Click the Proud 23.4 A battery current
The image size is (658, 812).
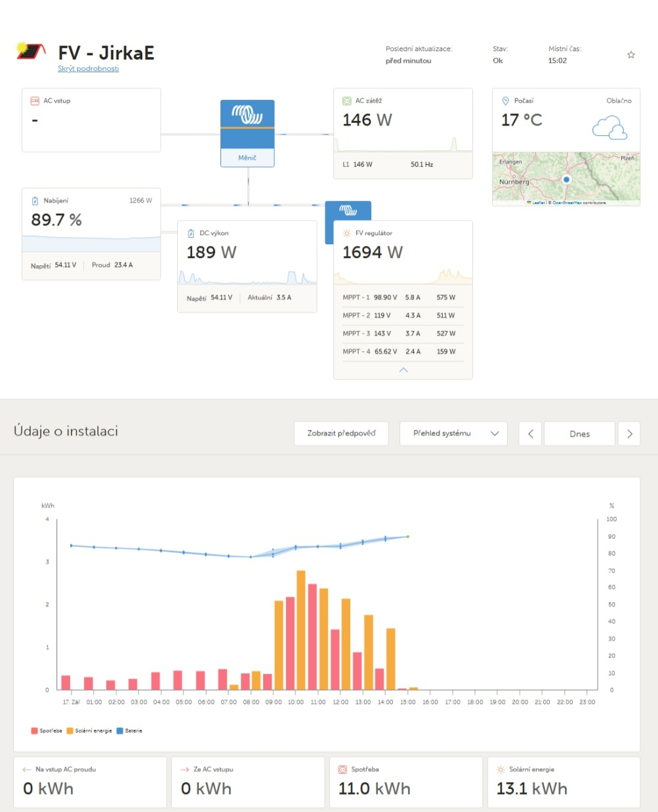pyautogui.click(x=112, y=265)
